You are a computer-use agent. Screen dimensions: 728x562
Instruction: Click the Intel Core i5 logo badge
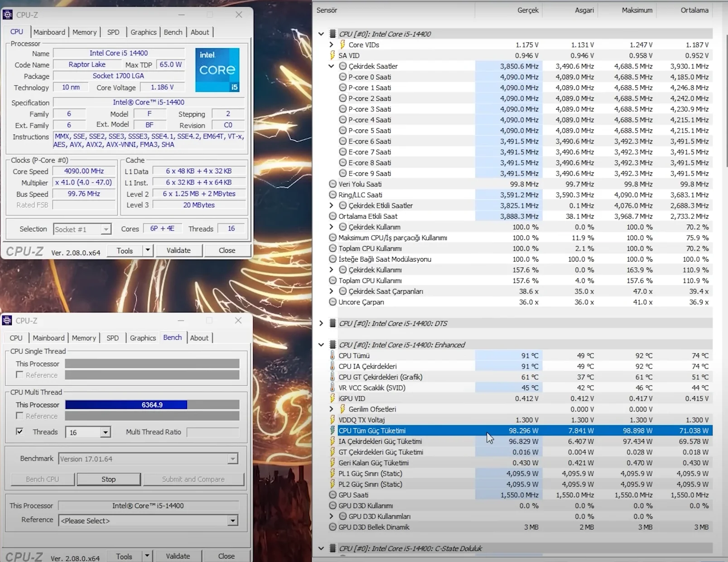[217, 70]
